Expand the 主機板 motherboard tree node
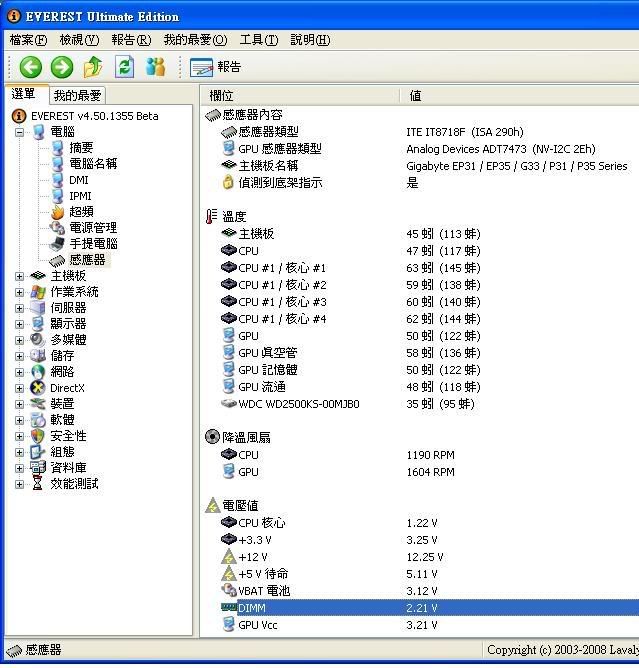639x668 pixels. pyautogui.click(x=19, y=276)
